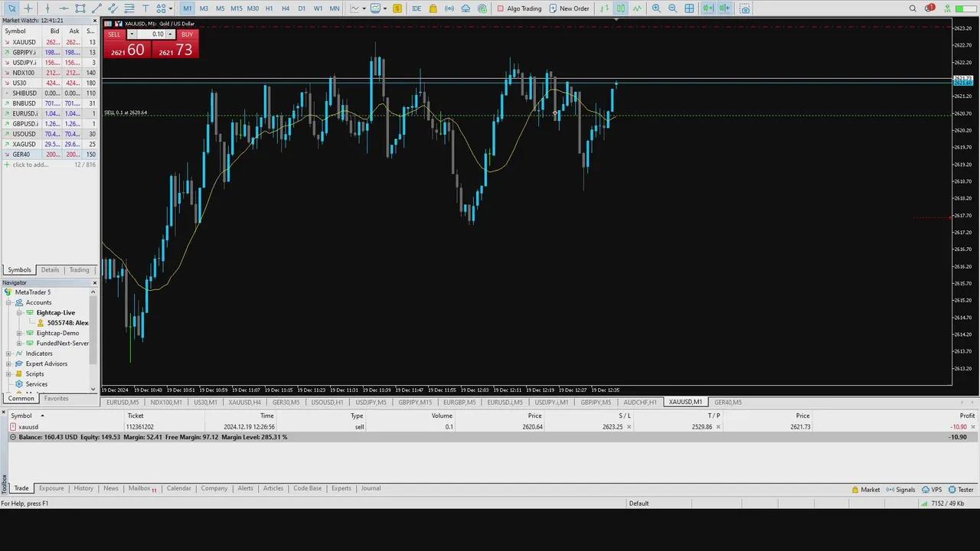The width and height of the screenshot is (980, 551).
Task: Open the objects shapes dropdown arrow
Action: pos(170,8)
